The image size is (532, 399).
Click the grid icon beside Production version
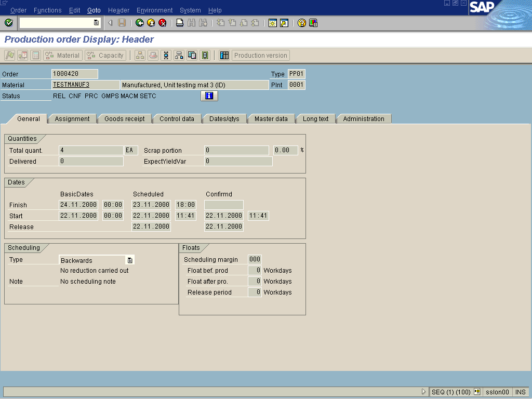tap(224, 56)
